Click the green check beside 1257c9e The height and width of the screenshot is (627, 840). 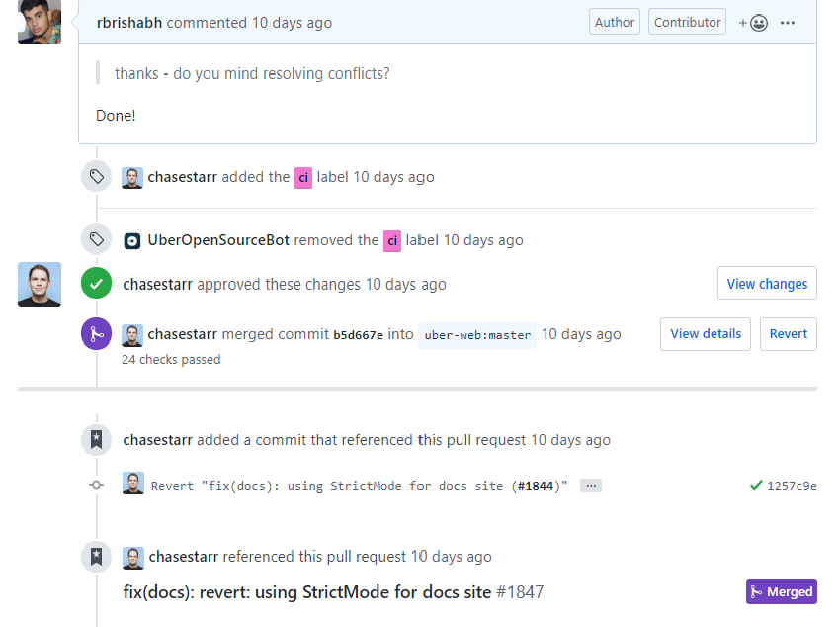(756, 485)
